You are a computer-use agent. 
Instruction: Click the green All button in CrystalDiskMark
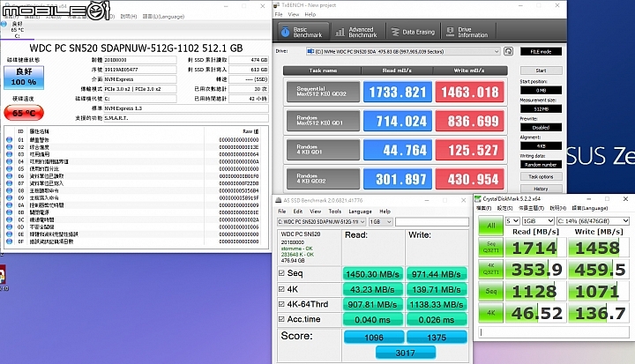pyautogui.click(x=491, y=226)
